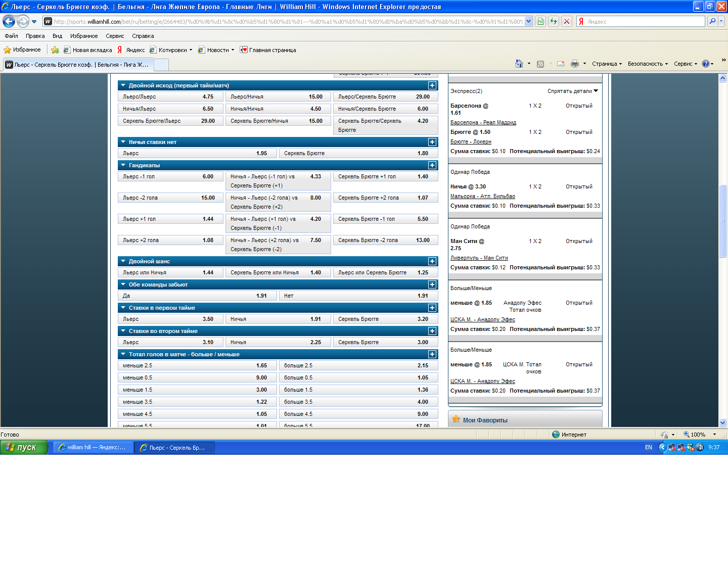Collapse the Двойной шанс section triangle
The width and height of the screenshot is (728, 573).
click(123, 261)
